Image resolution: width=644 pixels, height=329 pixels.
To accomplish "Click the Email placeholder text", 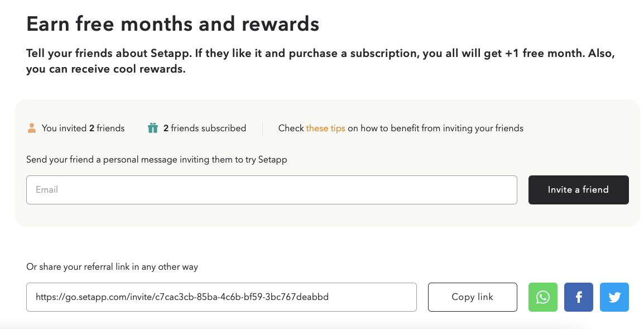I will pos(47,189).
